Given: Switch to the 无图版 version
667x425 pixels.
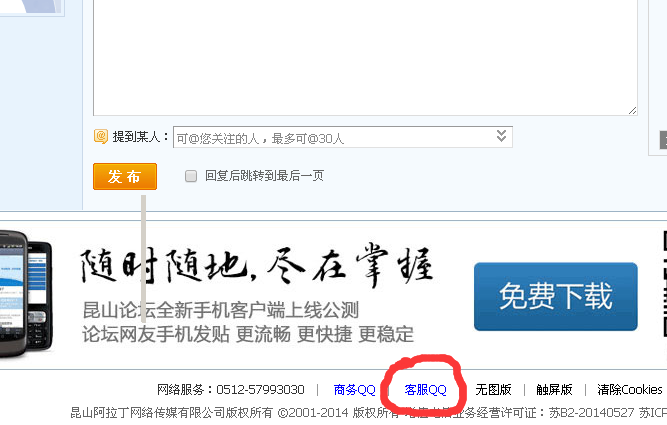Looking at the screenshot, I should (493, 390).
